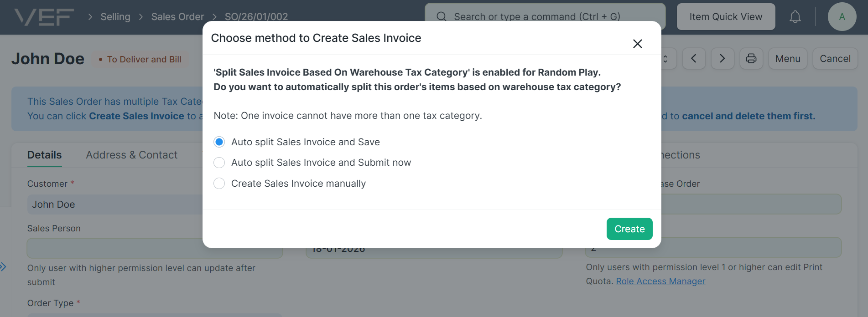Open the notifications bell
Screen dimensions: 868x317
(795, 17)
